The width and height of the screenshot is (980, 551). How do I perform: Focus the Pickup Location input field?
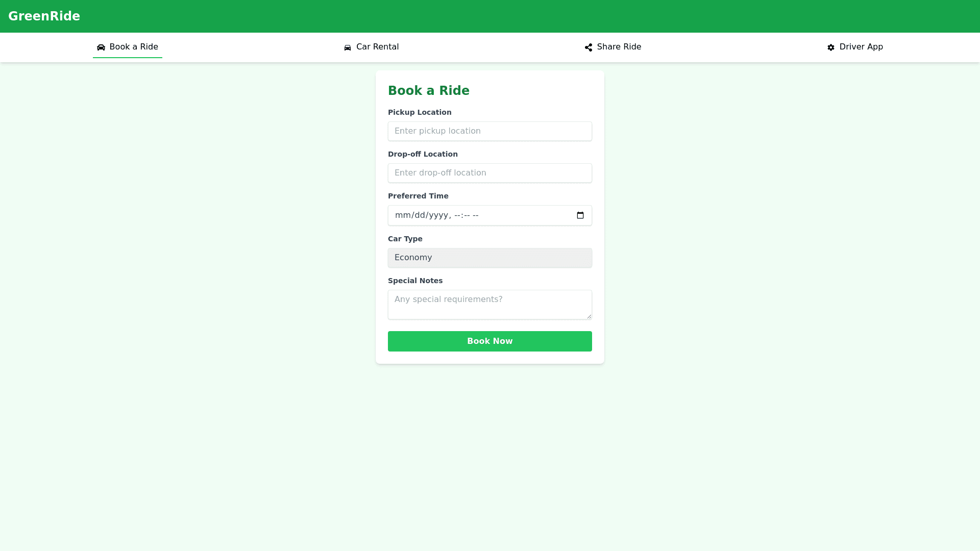[490, 131]
